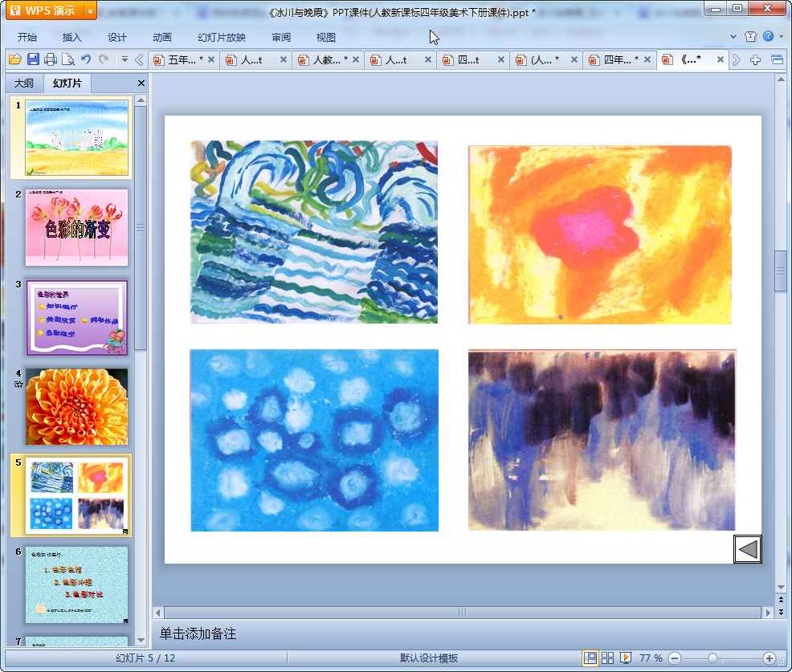Start slideshow from status bar icon
This screenshot has height=672, width=792.
click(625, 658)
